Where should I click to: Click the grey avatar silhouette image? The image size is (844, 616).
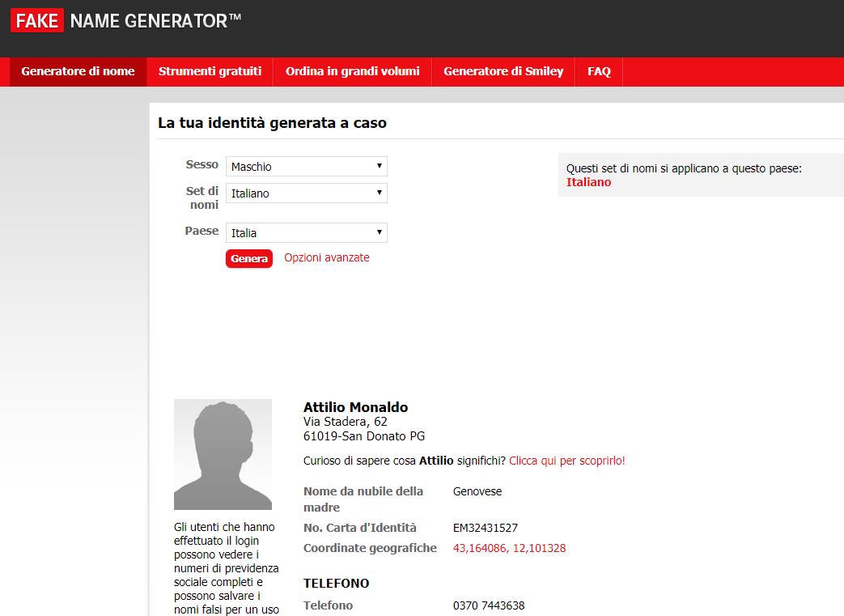coord(223,454)
